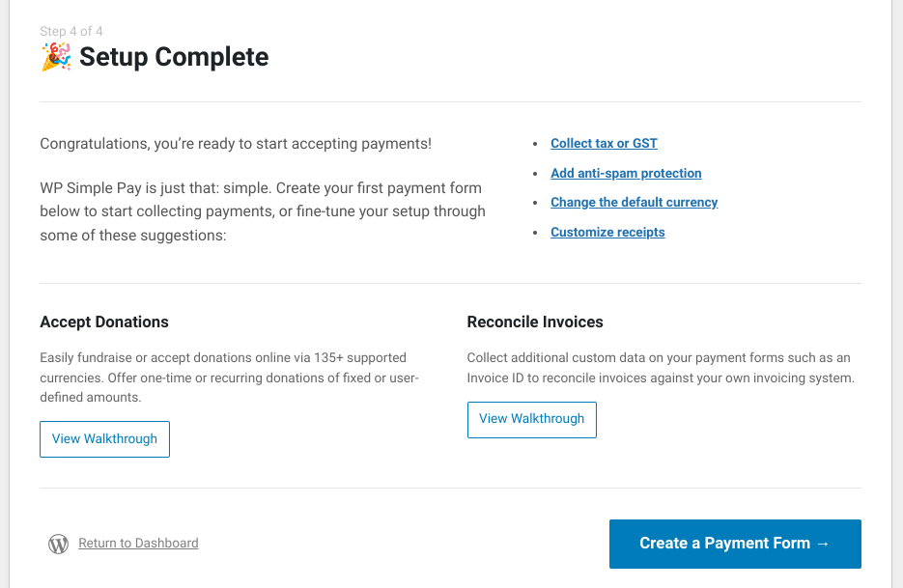Select the Reconcile Invoices section heading
Image resolution: width=903 pixels, height=588 pixels.
coord(535,322)
